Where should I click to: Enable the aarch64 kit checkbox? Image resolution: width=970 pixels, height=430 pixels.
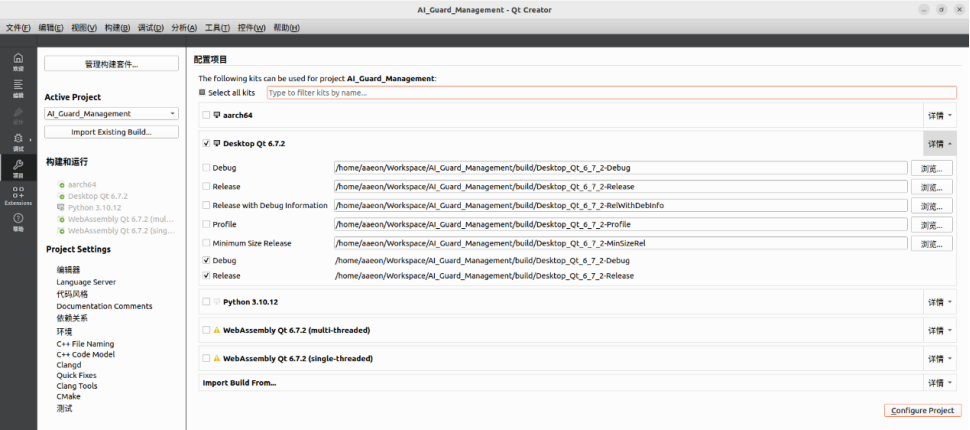coord(206,115)
